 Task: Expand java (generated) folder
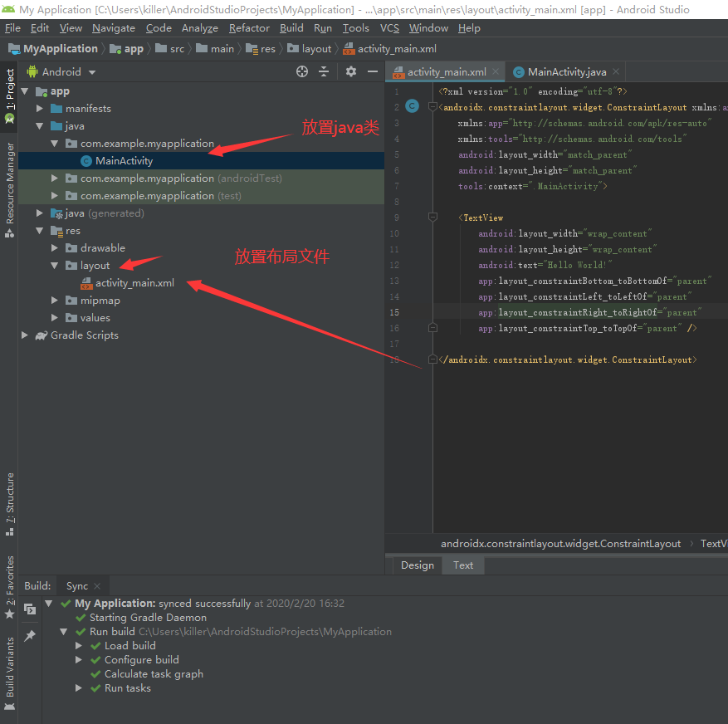(x=40, y=213)
